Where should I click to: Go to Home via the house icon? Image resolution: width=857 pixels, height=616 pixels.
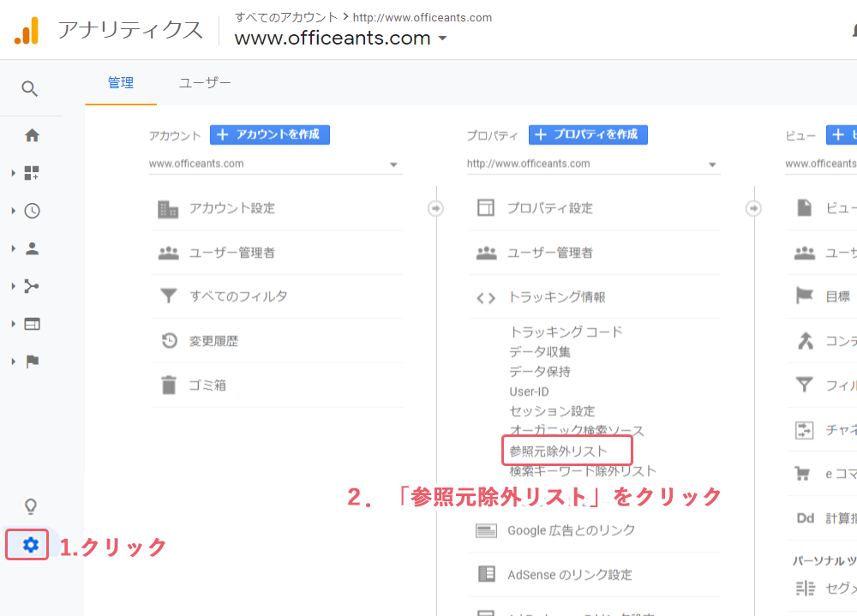point(33,135)
